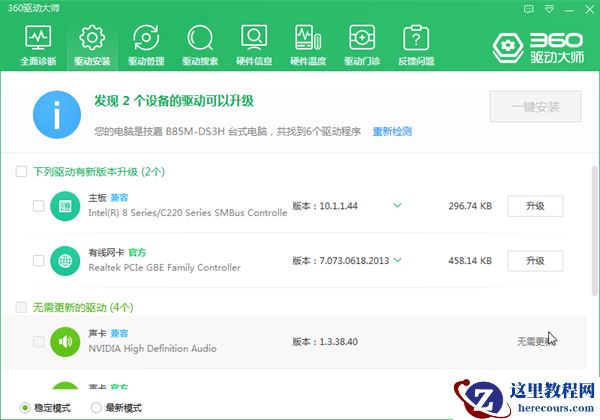Select the 驱动安装 gear icon
Screen dimensions: 600x420
coord(92,45)
